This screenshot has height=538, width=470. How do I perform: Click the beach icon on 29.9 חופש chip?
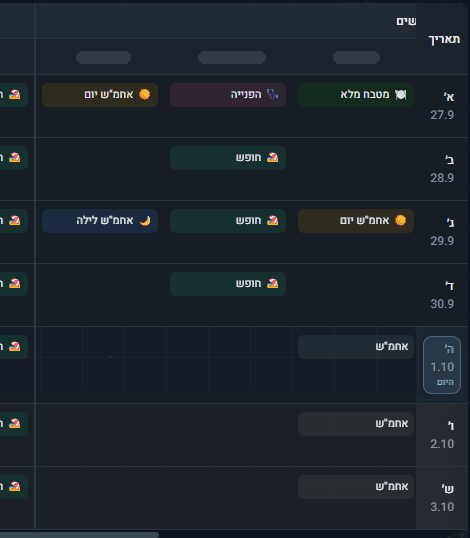click(x=272, y=220)
